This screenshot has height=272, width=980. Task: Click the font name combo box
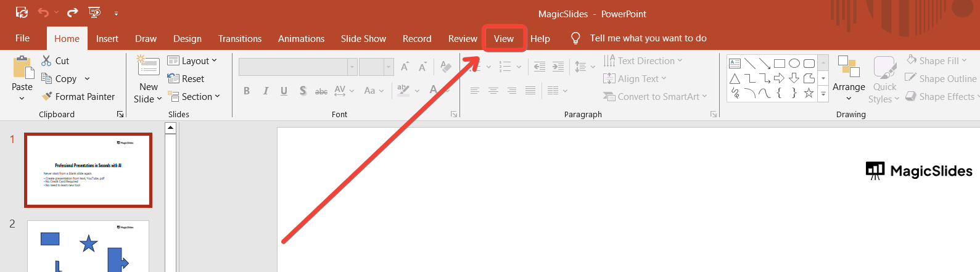pyautogui.click(x=298, y=67)
